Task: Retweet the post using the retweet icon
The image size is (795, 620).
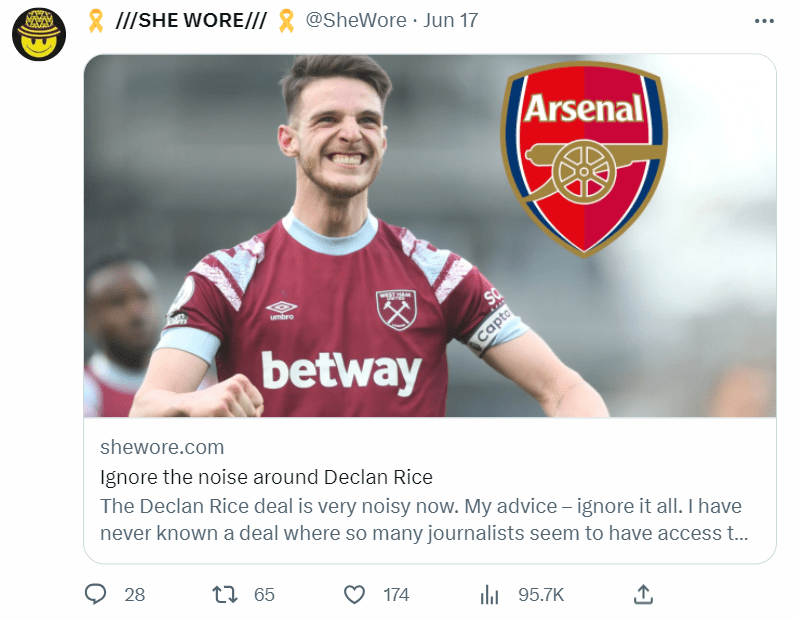Action: [x=226, y=594]
